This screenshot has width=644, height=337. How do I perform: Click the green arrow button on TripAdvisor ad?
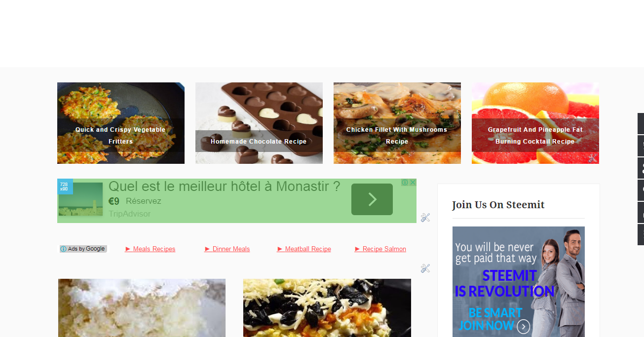[372, 199]
